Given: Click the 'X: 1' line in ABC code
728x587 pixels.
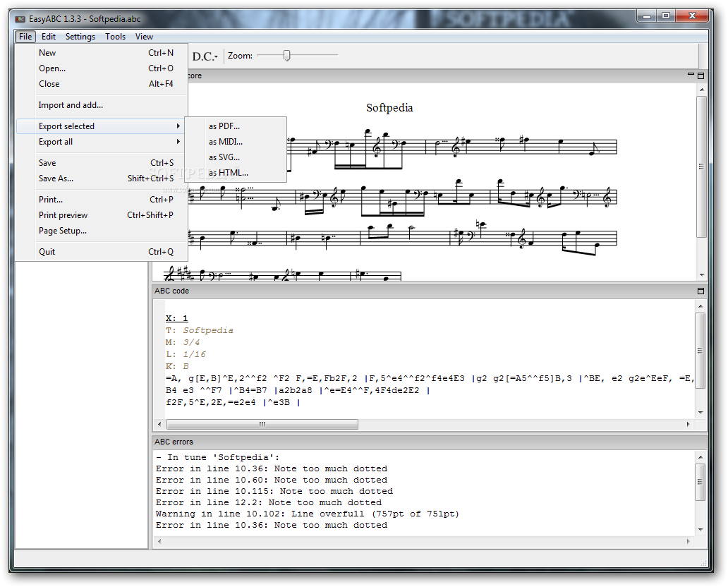Looking at the screenshot, I should (x=177, y=319).
